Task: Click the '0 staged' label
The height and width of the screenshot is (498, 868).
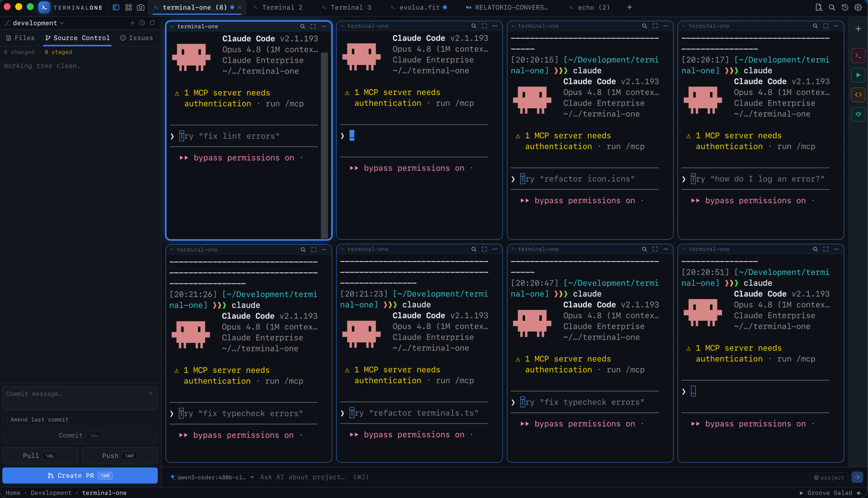Action: [x=58, y=52]
